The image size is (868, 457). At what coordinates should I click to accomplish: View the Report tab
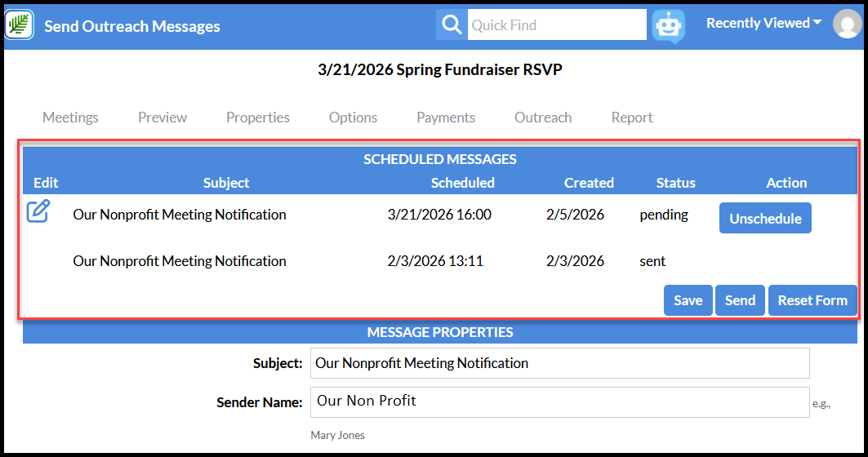(632, 118)
